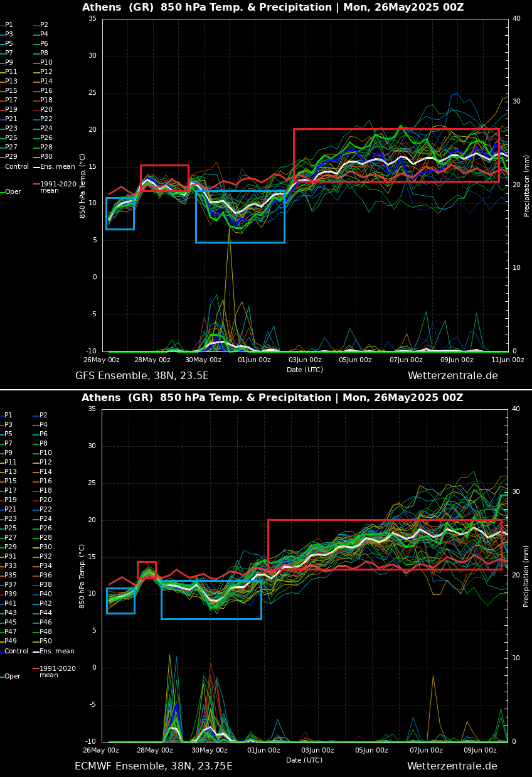Click the Wetterzentrale.de label under ECMWF chart
532x777 pixels.
(x=452, y=766)
